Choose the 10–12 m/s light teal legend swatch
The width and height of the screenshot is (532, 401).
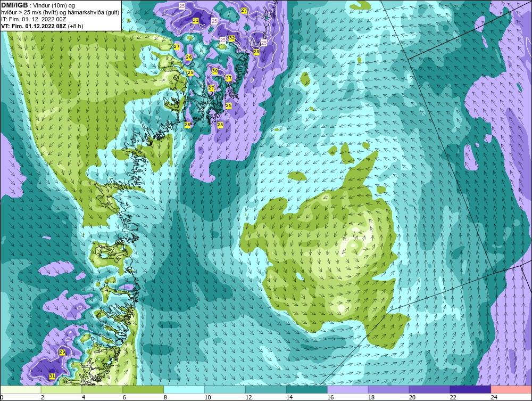point(225,389)
